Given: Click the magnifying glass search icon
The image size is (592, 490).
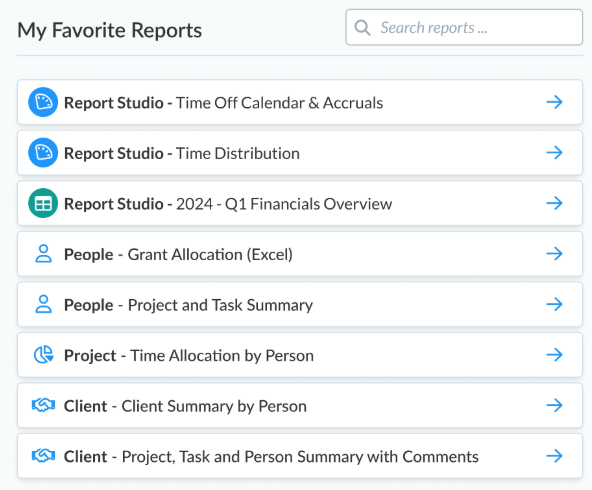Looking at the screenshot, I should (x=362, y=28).
